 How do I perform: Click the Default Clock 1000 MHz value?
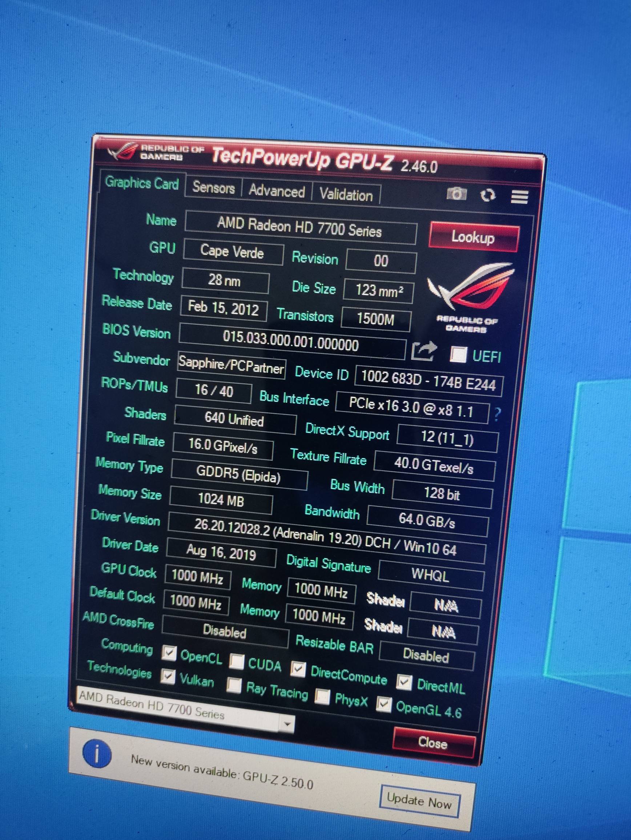196,602
